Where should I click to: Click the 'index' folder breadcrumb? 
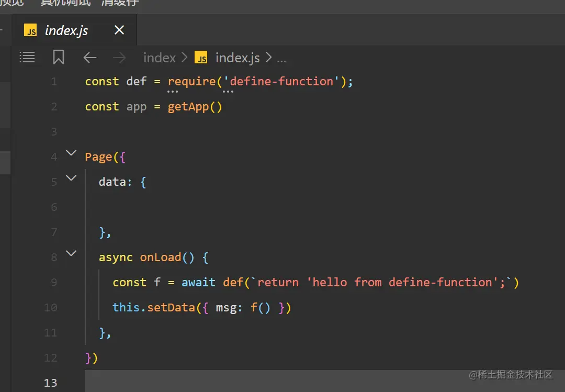pyautogui.click(x=159, y=58)
